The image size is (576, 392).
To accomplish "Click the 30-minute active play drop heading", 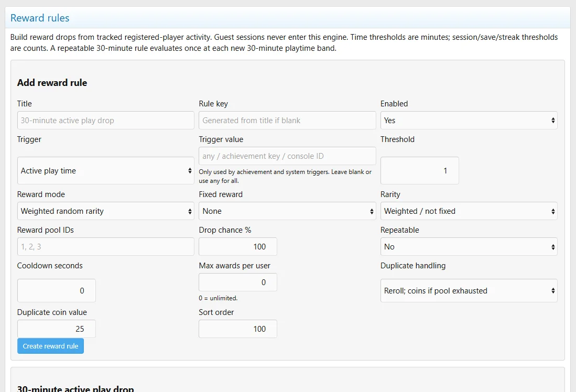I will point(75,388).
